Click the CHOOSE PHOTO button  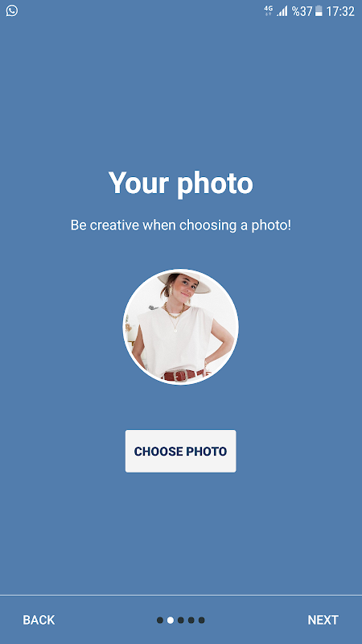pyautogui.click(x=180, y=451)
